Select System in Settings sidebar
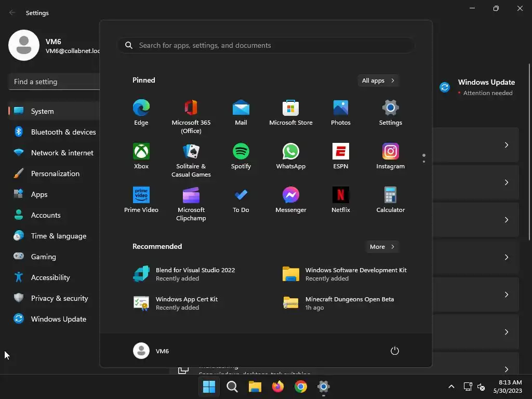The width and height of the screenshot is (532, 399). coord(54,111)
